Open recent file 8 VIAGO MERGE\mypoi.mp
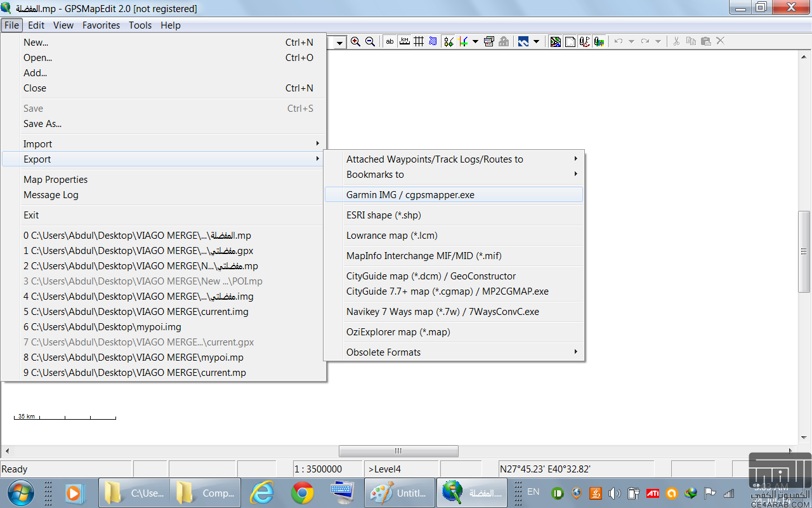 coord(164,358)
